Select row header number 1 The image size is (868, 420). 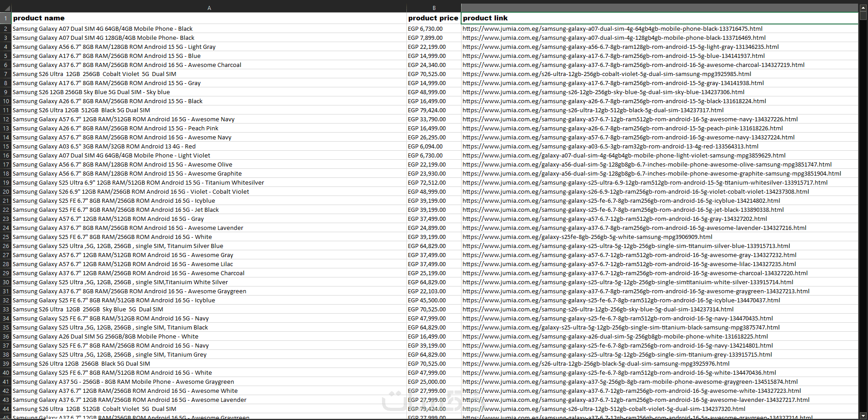5,18
